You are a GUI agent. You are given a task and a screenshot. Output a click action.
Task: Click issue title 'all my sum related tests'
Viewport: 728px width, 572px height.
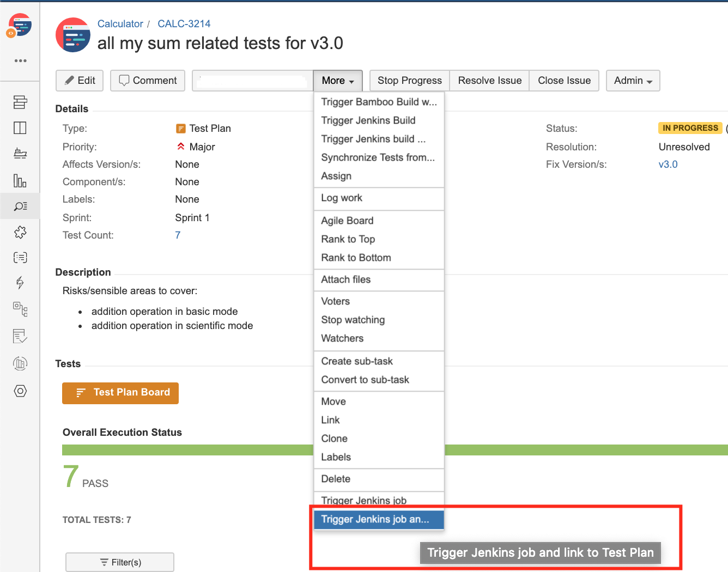[x=220, y=43]
